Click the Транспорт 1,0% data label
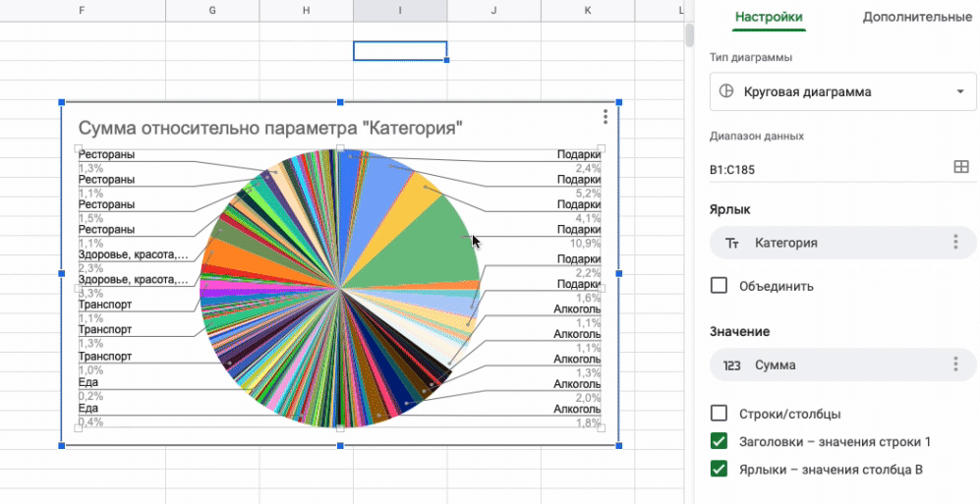 105,363
